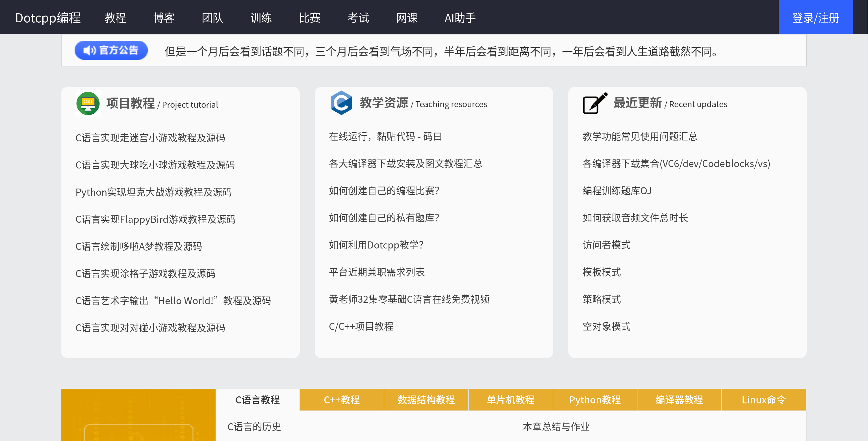Click the yellow tutorial banner thumbnail
This screenshot has width=868, height=441.
(x=138, y=415)
